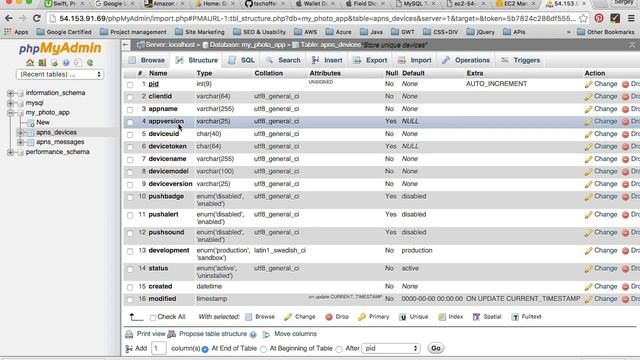Image resolution: width=640 pixels, height=360 pixels.
Task: Click Index icon in With selected
Action: tap(442, 317)
